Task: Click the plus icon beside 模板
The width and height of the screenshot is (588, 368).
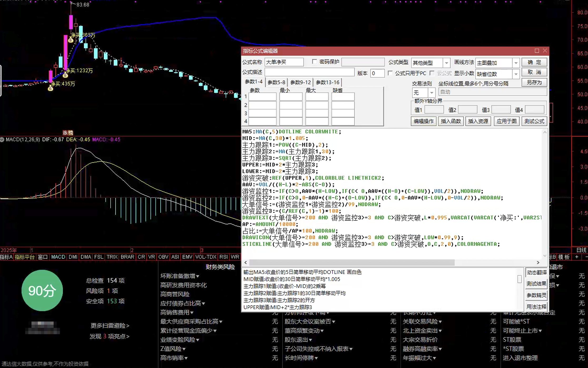Action: coord(577,257)
